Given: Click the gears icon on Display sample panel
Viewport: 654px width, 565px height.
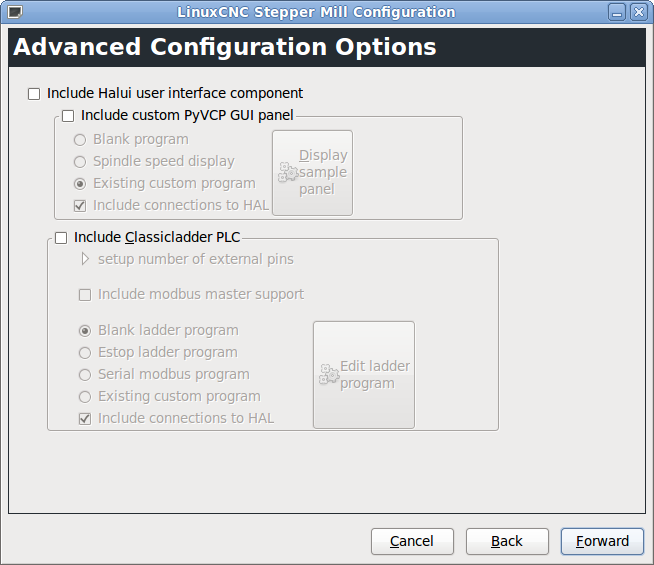Looking at the screenshot, I should click(x=288, y=172).
